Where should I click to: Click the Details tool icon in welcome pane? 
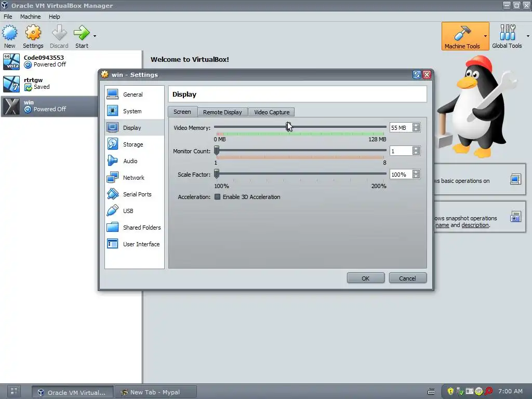[515, 179]
